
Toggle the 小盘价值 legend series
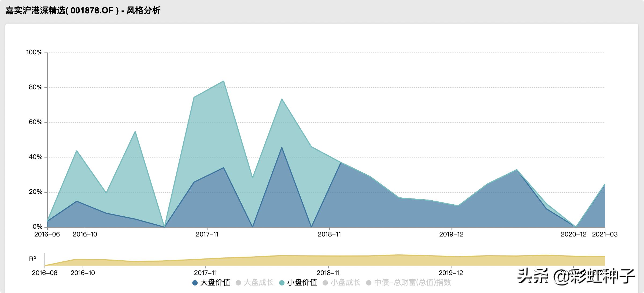[302, 283]
